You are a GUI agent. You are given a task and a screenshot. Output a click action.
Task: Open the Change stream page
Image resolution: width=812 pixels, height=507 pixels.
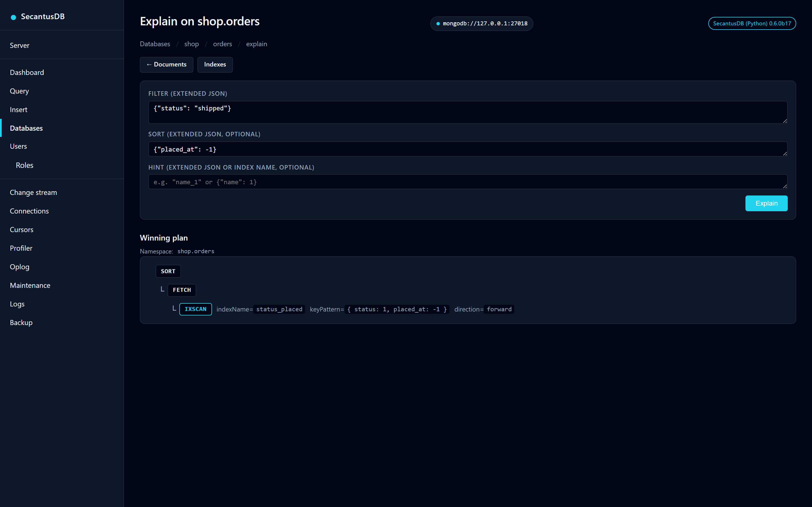click(x=33, y=192)
